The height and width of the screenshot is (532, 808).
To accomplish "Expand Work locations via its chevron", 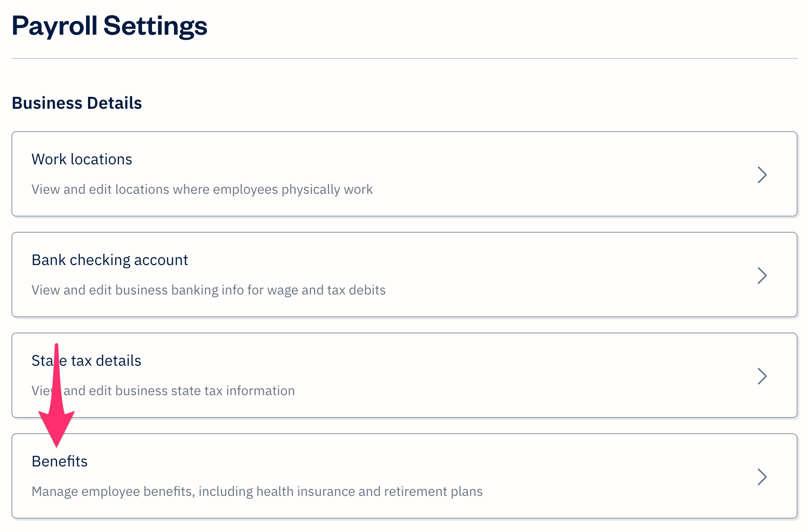I will tap(762, 175).
